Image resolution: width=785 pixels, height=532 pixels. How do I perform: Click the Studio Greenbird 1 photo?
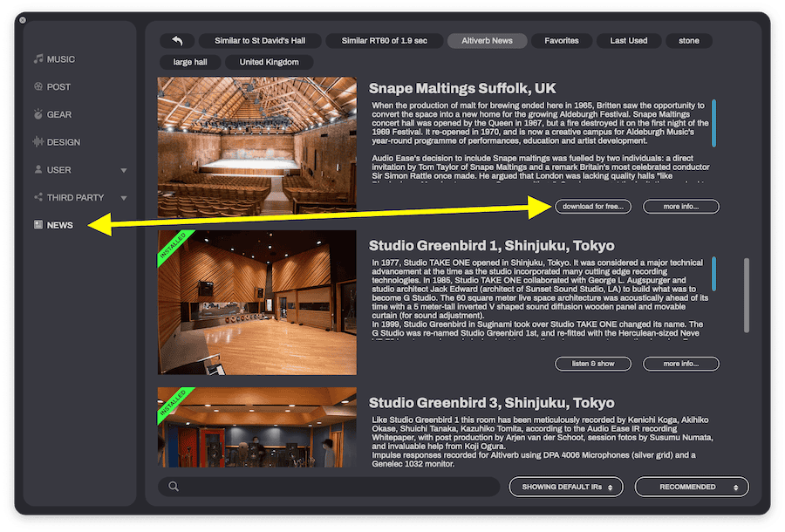click(257, 303)
